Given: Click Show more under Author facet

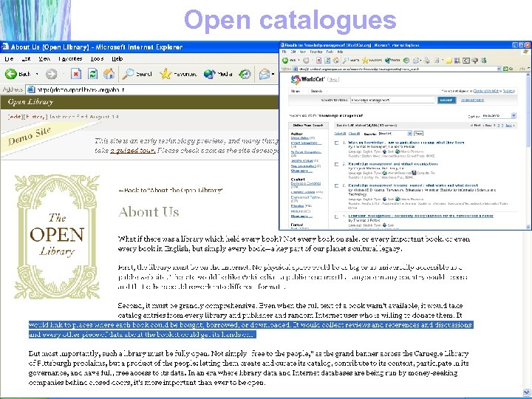Looking at the screenshot, I should tap(301, 171).
